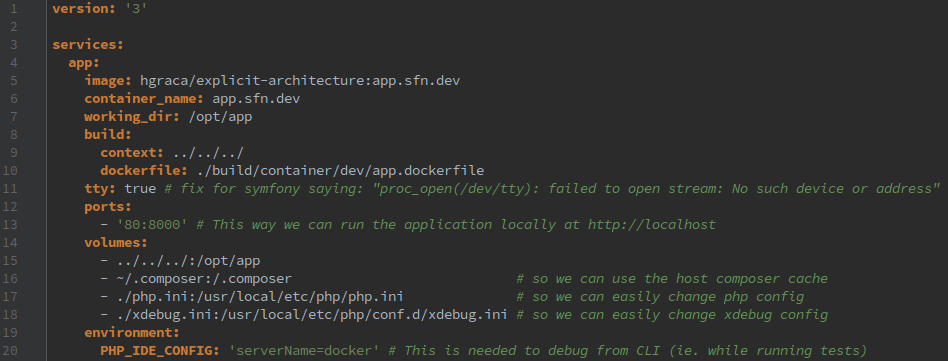Click line number 8 in the gutter
The image size is (948, 361).
pyautogui.click(x=14, y=135)
